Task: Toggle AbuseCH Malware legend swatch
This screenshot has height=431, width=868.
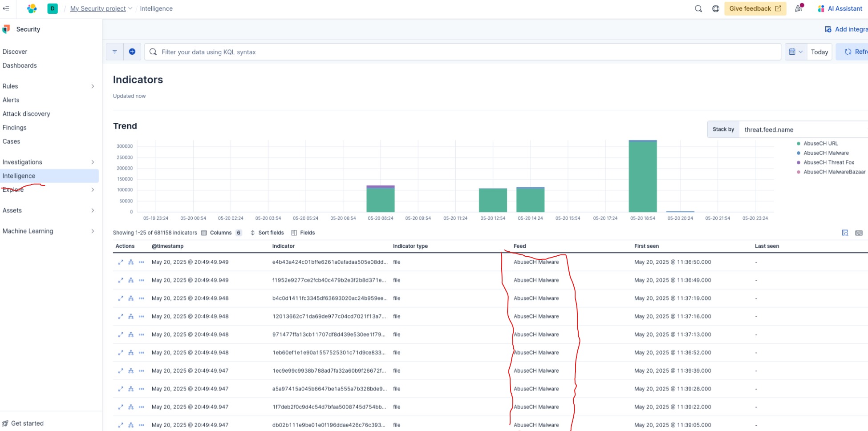Action: click(x=799, y=153)
